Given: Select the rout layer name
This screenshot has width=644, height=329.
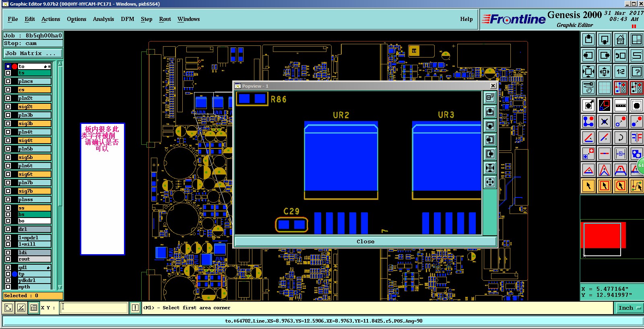Looking at the screenshot, I should pos(34,259).
